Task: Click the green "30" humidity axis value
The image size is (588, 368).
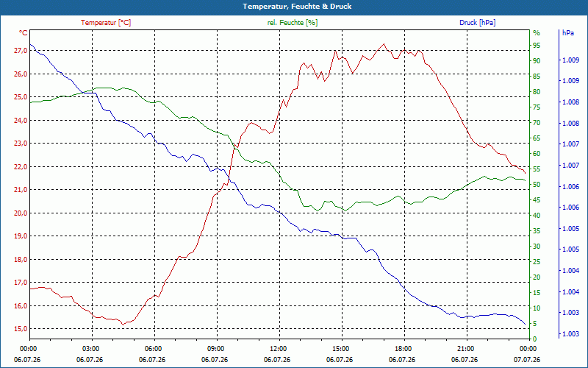Action: click(537, 247)
